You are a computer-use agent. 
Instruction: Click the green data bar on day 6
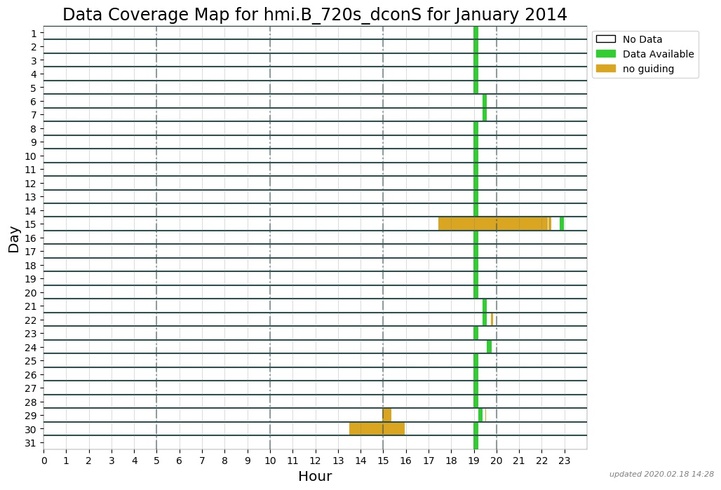tap(485, 101)
